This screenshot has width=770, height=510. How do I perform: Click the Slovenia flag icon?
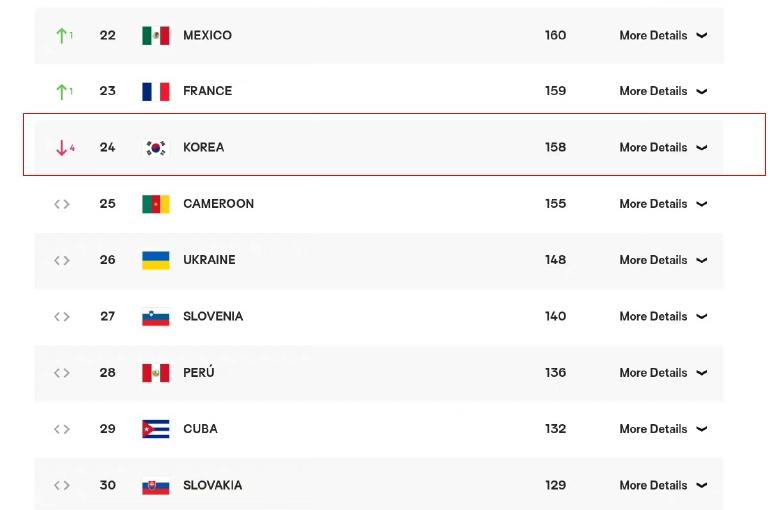(156, 318)
